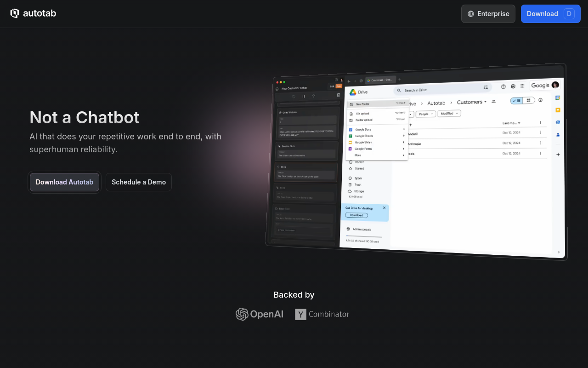
Task: Click the Schedule a Demo button
Action: (x=139, y=182)
